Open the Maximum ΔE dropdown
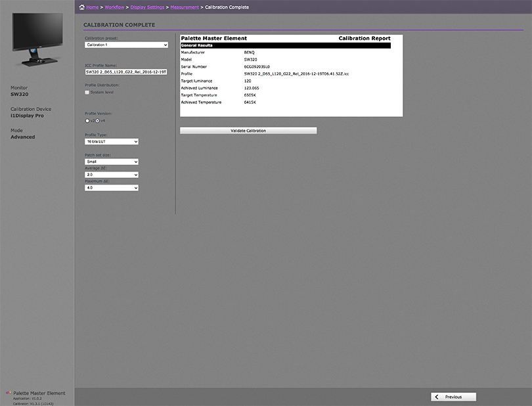 point(112,188)
